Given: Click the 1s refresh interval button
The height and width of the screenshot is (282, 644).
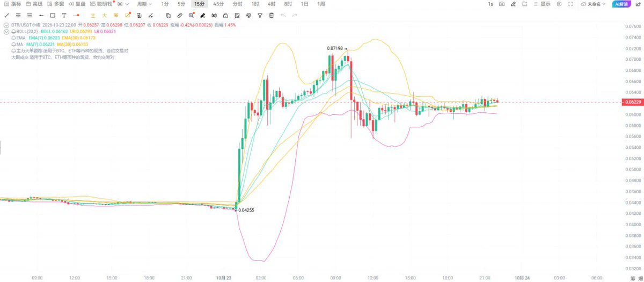Looking at the screenshot, I should tap(491, 4).
